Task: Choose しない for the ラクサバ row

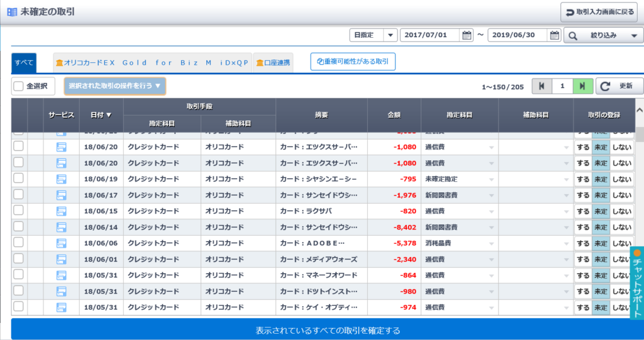Action: coord(621,211)
